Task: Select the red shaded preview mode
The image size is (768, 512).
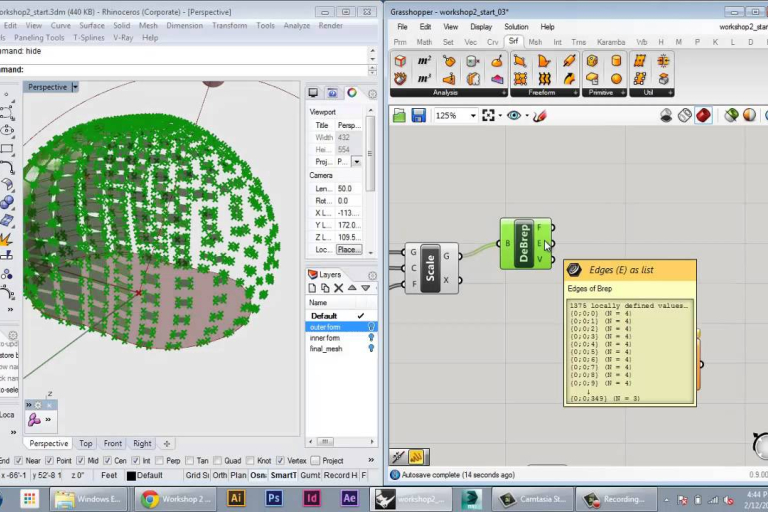Action: [x=703, y=116]
